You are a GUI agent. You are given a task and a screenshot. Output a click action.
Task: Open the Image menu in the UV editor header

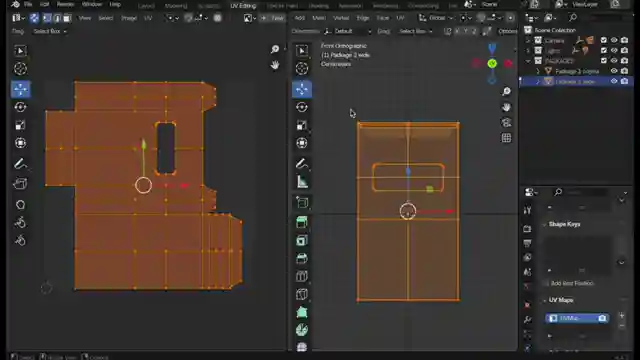129,18
